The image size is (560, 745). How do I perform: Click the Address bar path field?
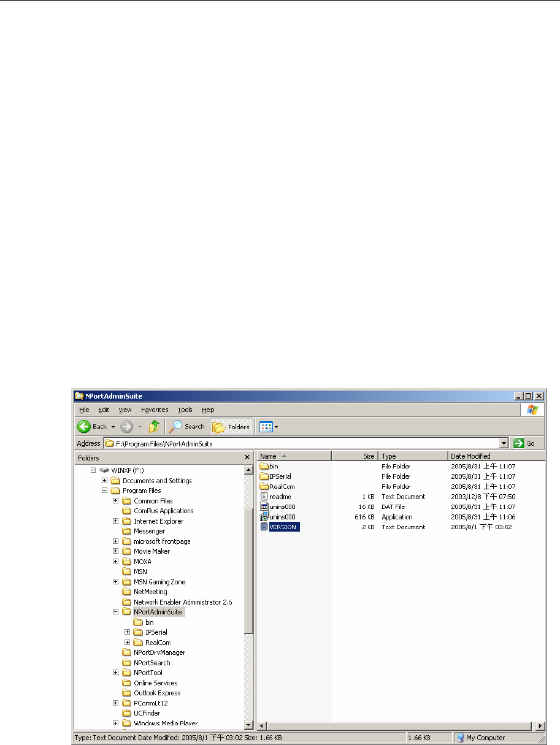coord(301,443)
